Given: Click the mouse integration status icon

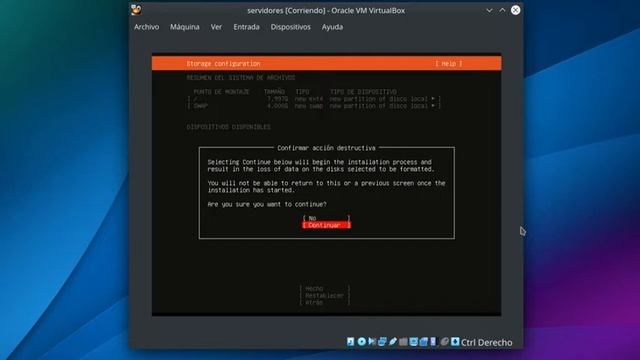Looking at the screenshot, I should point(444,342).
